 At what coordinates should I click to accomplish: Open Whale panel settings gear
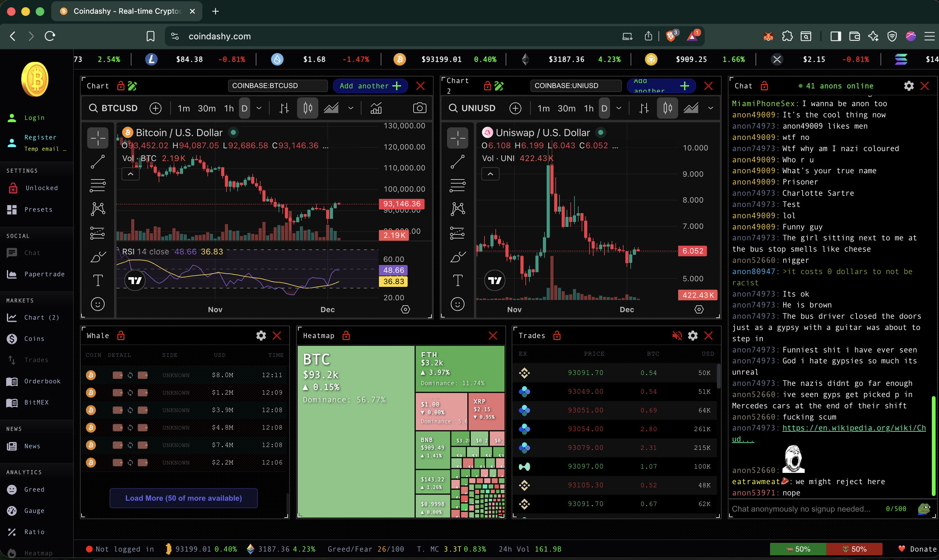pyautogui.click(x=261, y=336)
